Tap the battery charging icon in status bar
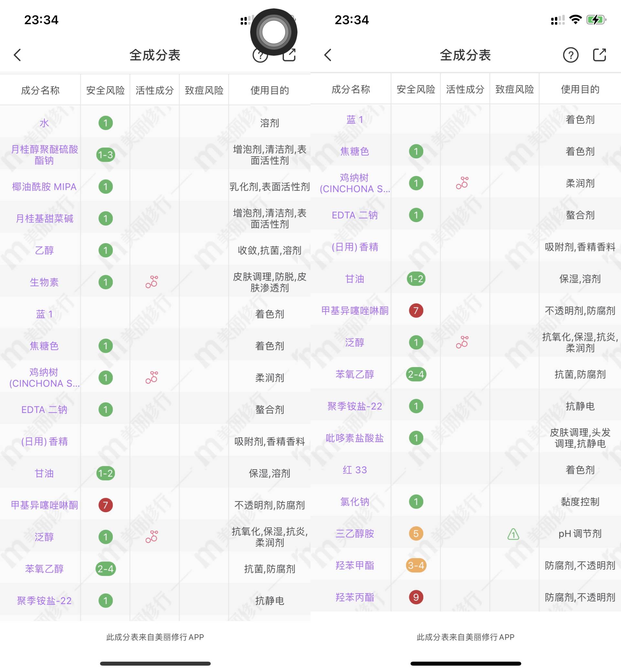Image resolution: width=621 pixels, height=672 pixels. (596, 19)
